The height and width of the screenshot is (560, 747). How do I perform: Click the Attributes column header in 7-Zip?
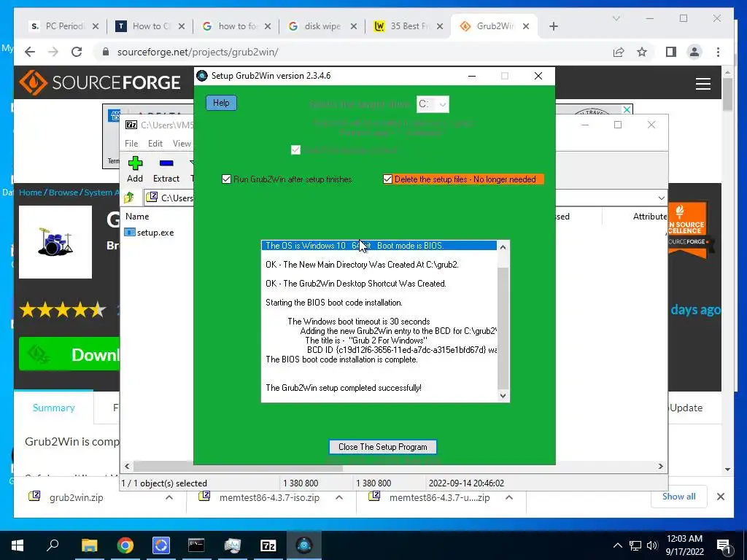tap(650, 216)
